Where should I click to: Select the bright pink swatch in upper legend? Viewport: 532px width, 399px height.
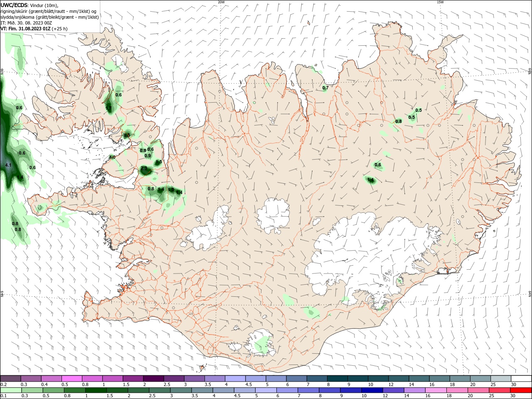pyautogui.click(x=71, y=379)
